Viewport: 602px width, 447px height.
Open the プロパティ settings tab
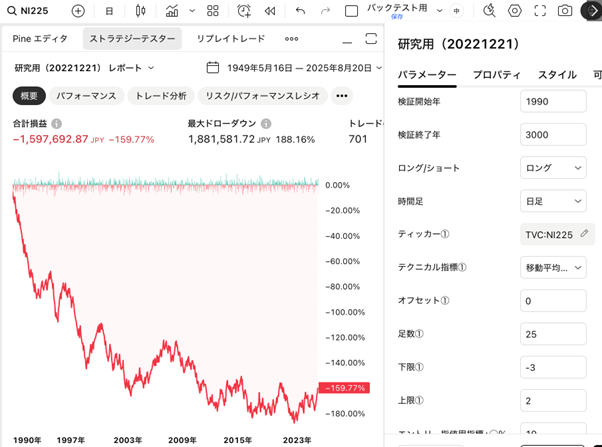click(x=496, y=75)
